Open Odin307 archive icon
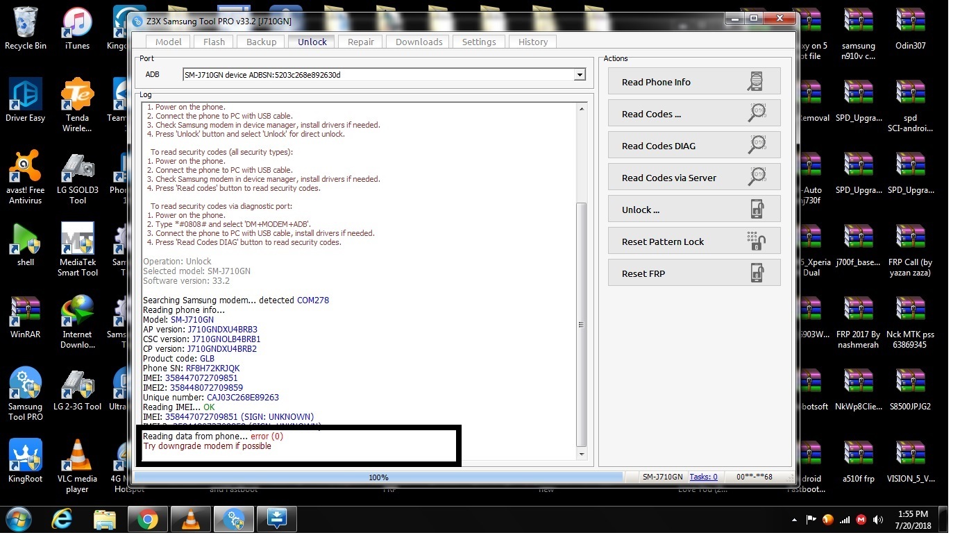This screenshot has height=560, width=960. [910, 29]
